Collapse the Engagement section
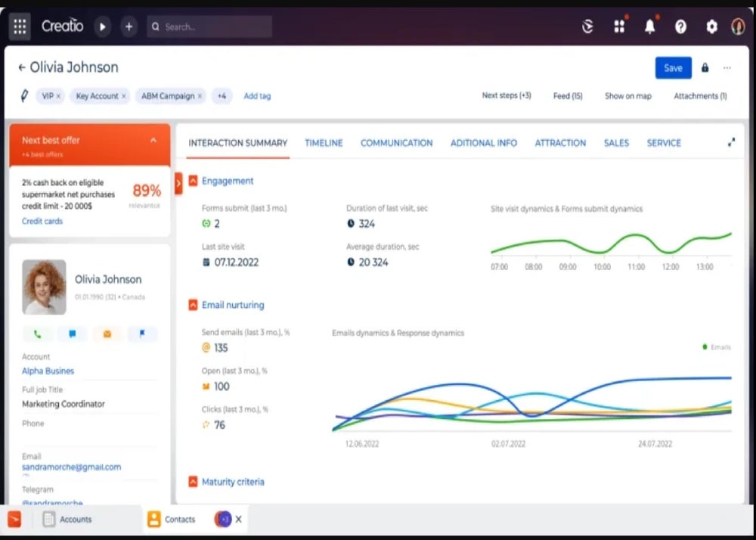756x540 pixels. tap(193, 181)
